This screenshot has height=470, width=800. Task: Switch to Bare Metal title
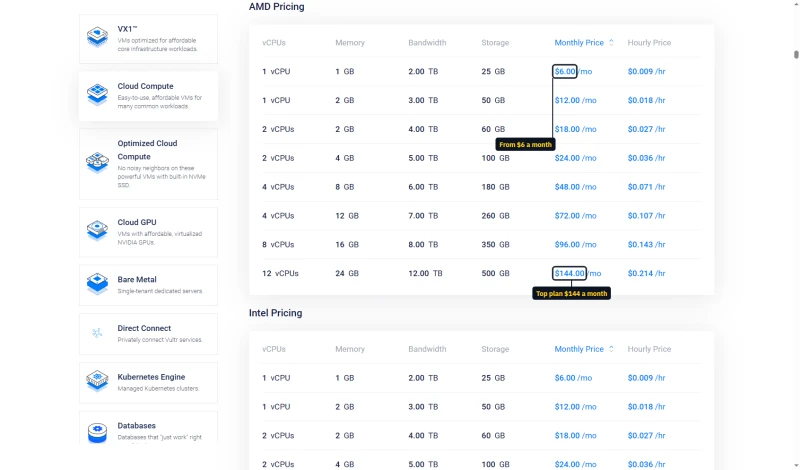137,280
